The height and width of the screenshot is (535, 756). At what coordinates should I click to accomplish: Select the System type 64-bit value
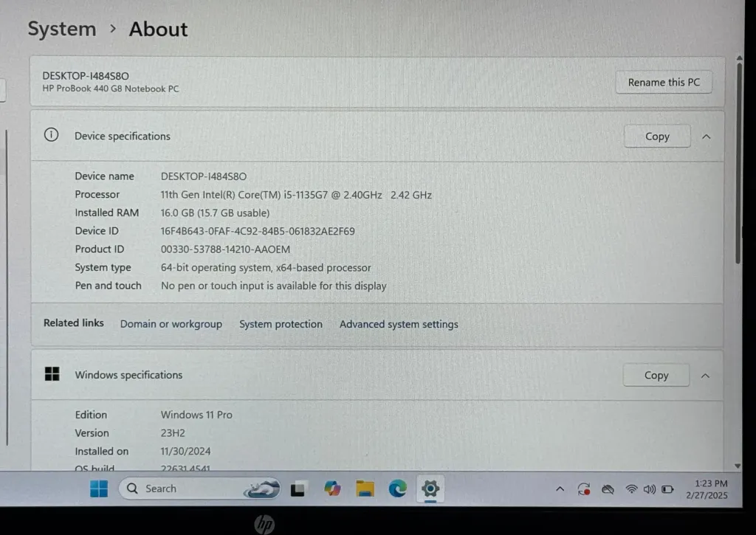tap(266, 267)
